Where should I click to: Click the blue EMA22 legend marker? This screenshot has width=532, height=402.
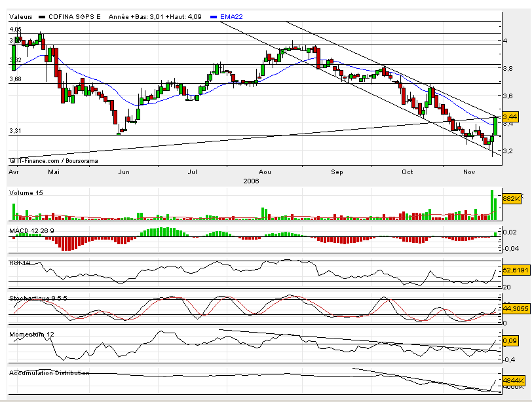click(214, 16)
